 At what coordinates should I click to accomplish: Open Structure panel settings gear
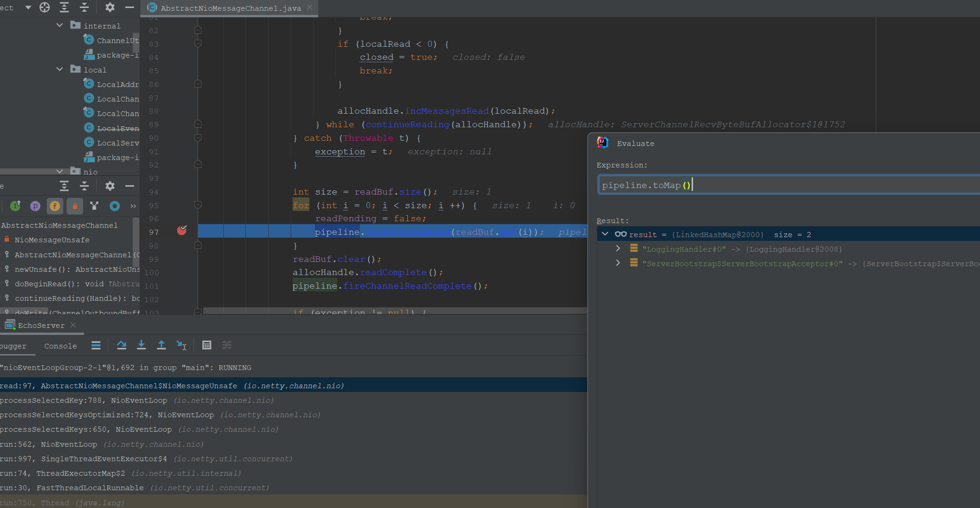tap(110, 186)
